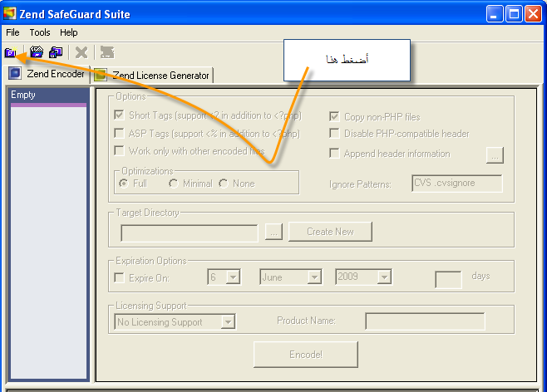Viewport: 547px width, 392px height.
Task: Minimize the Zend SafeGuard Suite window
Action: 495,14
